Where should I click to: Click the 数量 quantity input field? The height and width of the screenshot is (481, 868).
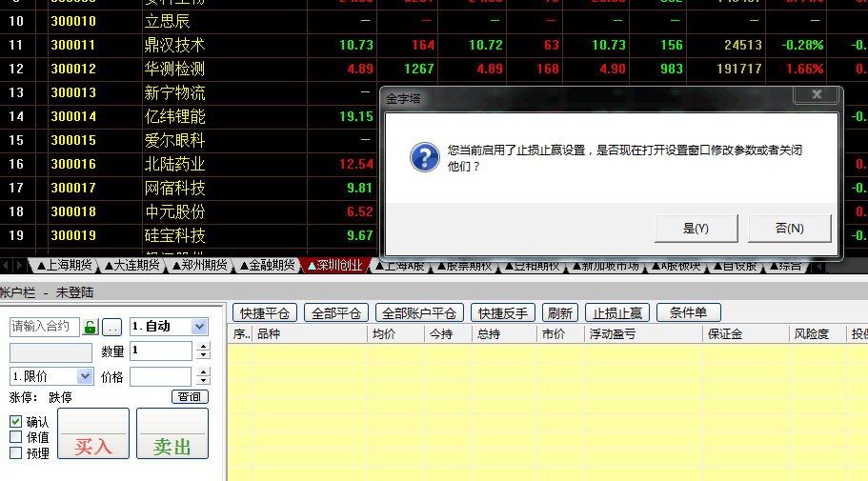point(160,351)
